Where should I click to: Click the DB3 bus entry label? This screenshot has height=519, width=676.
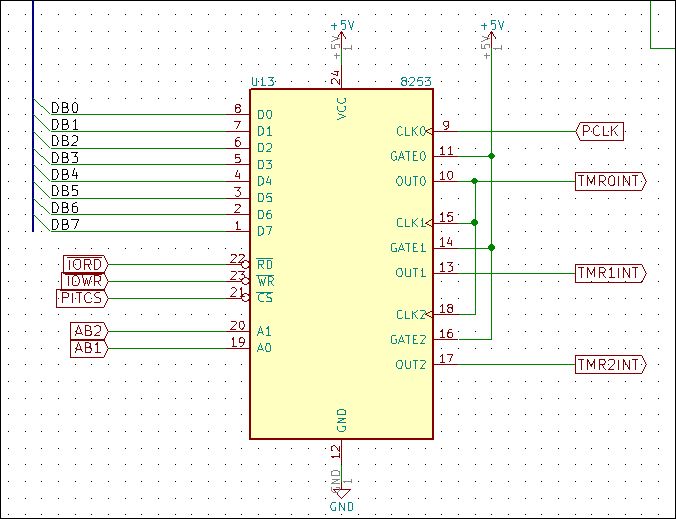click(x=65, y=158)
